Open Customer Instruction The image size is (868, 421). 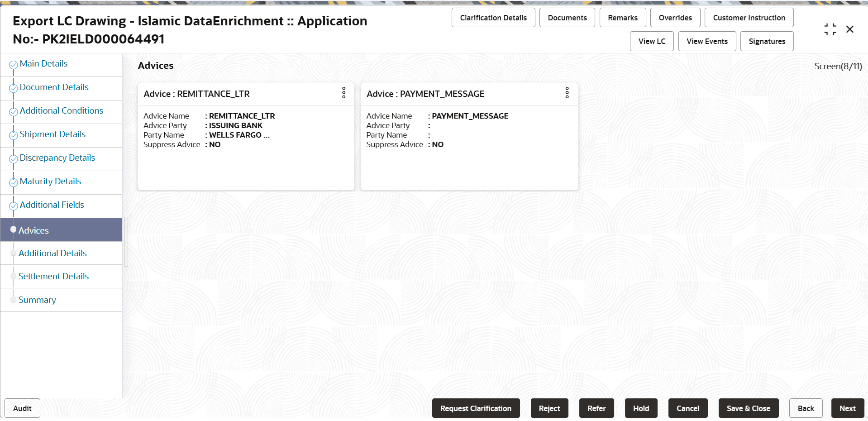[749, 18]
